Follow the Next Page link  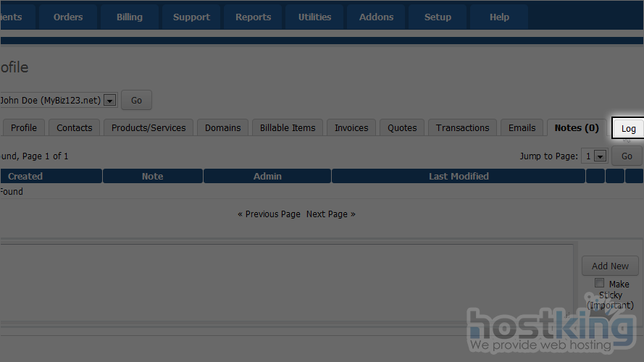pos(330,214)
